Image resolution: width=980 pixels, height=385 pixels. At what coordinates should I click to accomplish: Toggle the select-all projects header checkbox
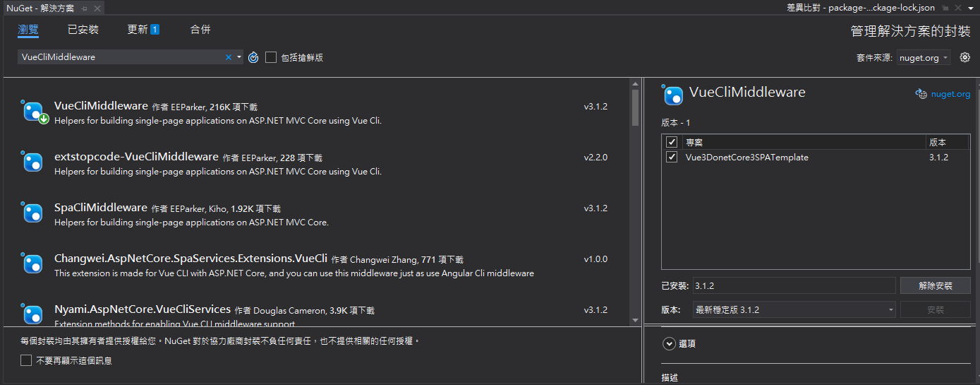(x=672, y=142)
